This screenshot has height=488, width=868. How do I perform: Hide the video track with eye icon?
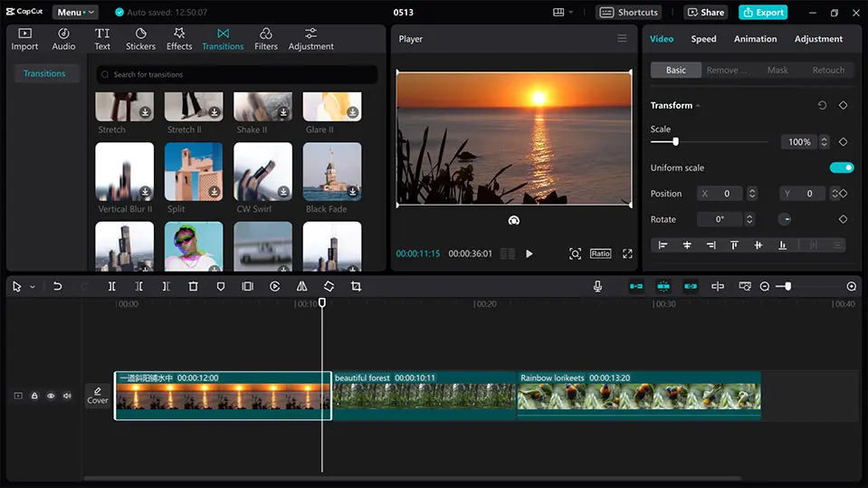51,396
